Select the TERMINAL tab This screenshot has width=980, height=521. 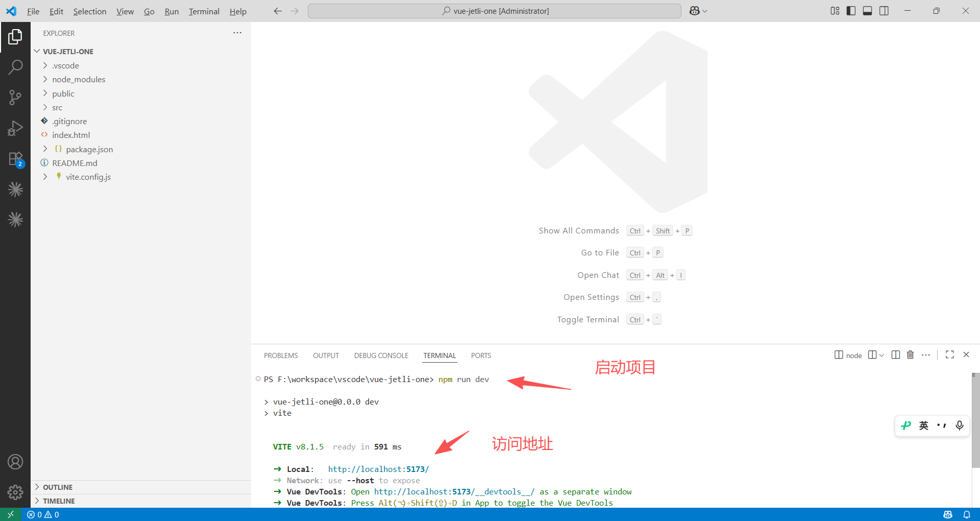(439, 356)
